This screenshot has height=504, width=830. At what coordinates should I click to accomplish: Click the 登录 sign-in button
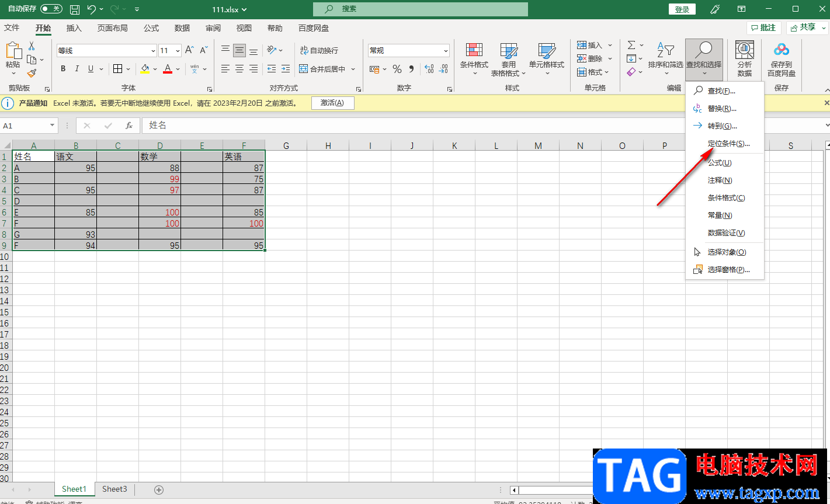click(682, 9)
